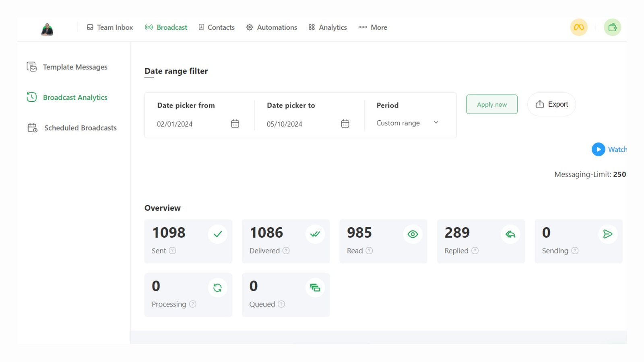Click the reply arrow icon on Replied card

click(510, 234)
